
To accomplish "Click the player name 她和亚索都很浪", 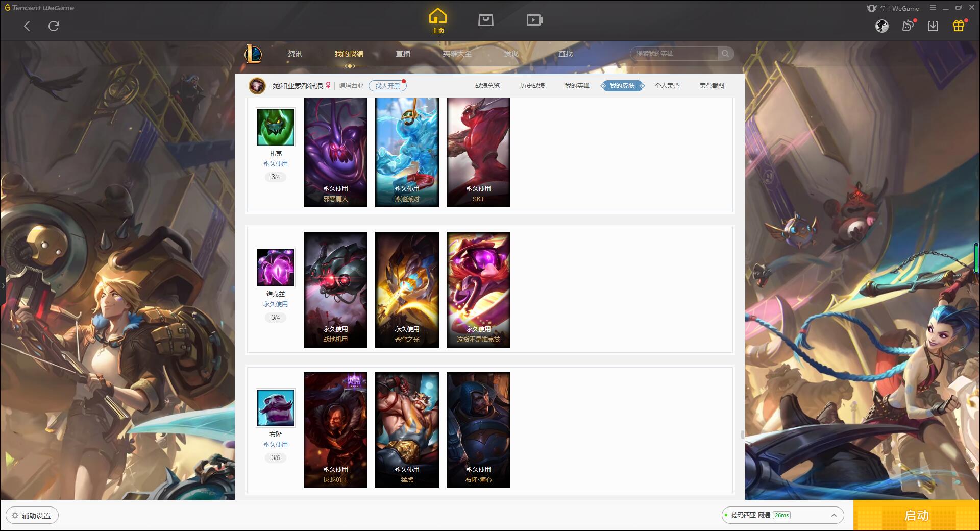I will tap(298, 86).
